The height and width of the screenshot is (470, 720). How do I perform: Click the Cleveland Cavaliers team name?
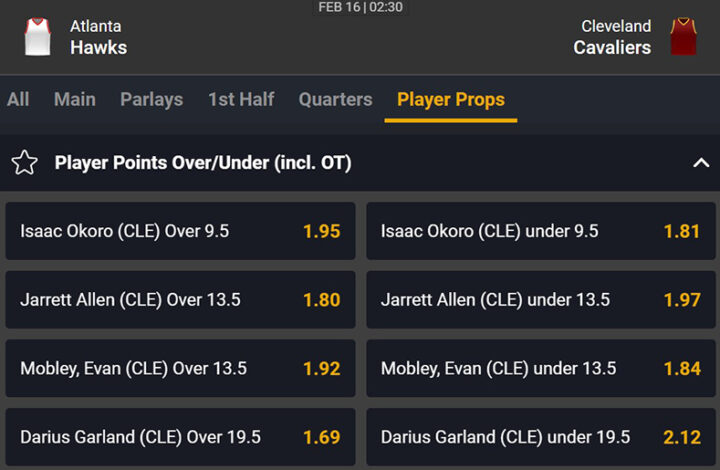coord(612,37)
